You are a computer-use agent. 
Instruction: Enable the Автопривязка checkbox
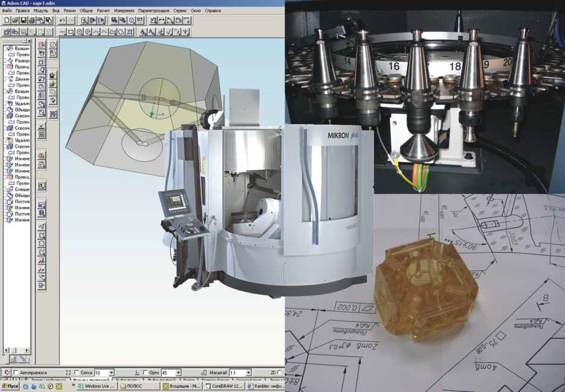click(16, 373)
